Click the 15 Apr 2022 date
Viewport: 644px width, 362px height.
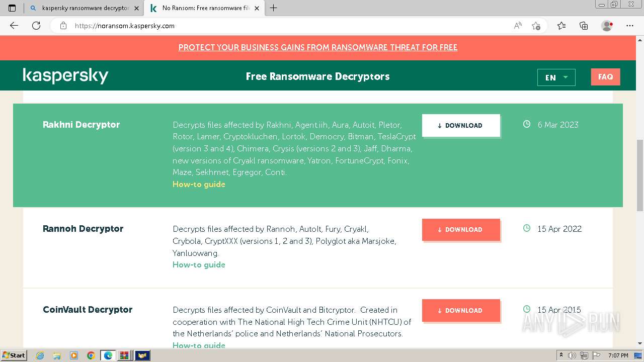click(x=559, y=229)
